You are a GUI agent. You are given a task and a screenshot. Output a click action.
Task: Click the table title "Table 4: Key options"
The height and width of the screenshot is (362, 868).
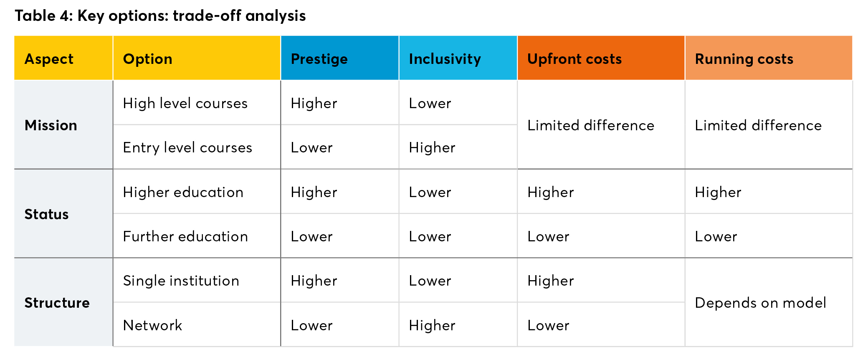[x=160, y=16]
